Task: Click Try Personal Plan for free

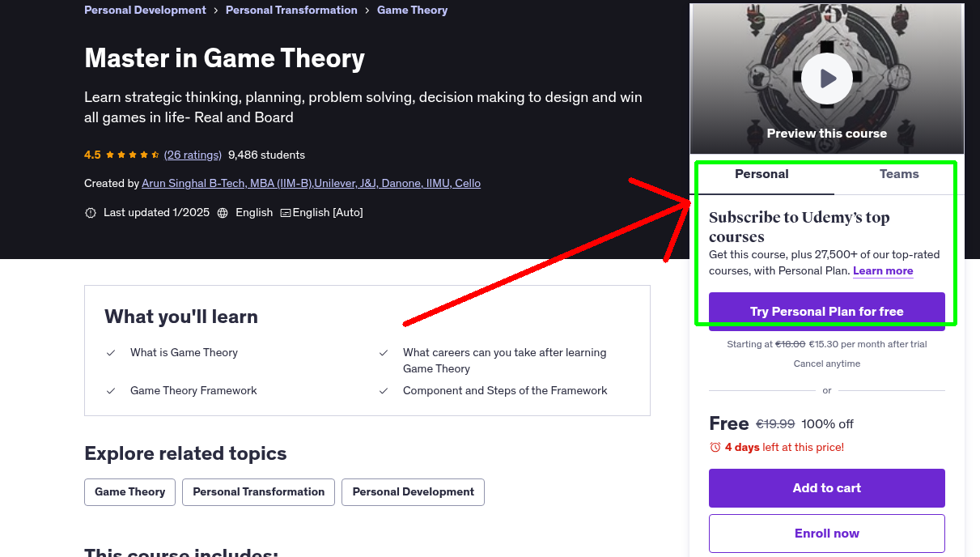Action: (827, 312)
